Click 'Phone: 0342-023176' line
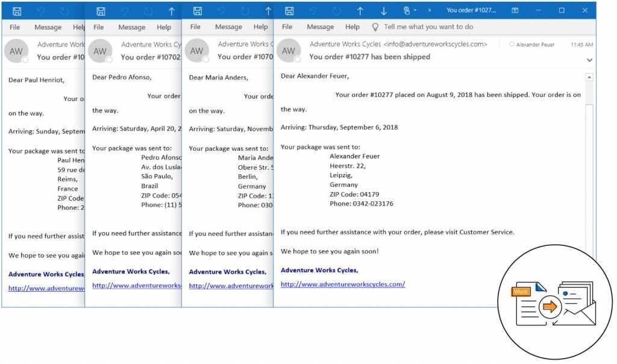The width and height of the screenshot is (617, 364). pos(362,204)
